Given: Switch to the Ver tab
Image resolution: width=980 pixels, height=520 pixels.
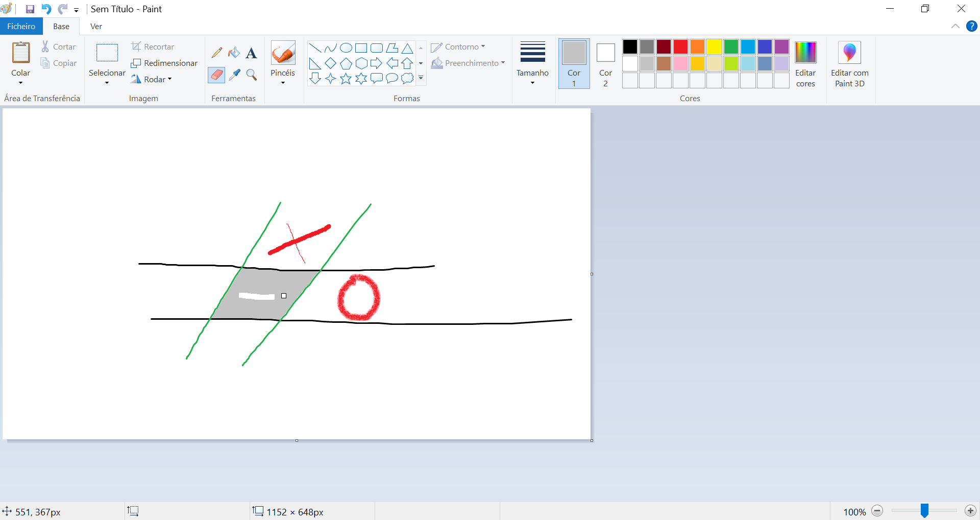Looking at the screenshot, I should click(96, 26).
